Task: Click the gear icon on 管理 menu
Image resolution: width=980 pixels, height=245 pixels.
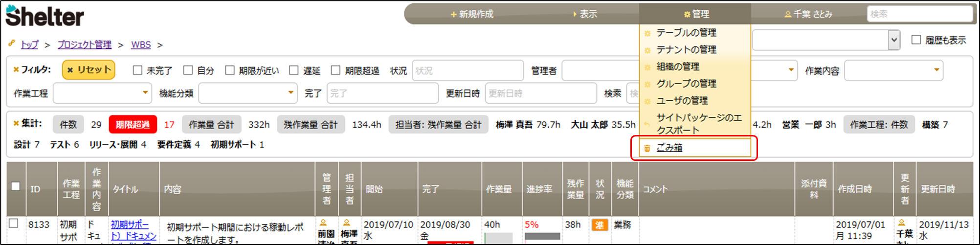Action: point(687,15)
